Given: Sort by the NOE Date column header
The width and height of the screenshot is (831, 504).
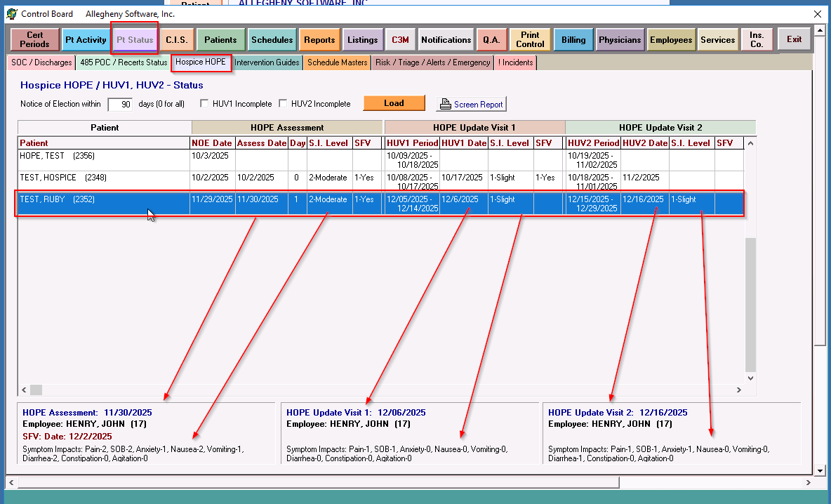Looking at the screenshot, I should 212,143.
